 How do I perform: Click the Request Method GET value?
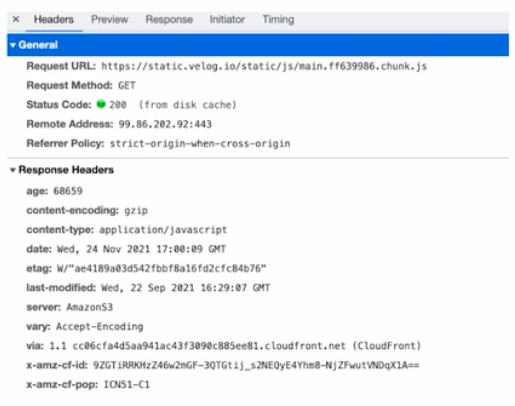pyautogui.click(x=127, y=86)
